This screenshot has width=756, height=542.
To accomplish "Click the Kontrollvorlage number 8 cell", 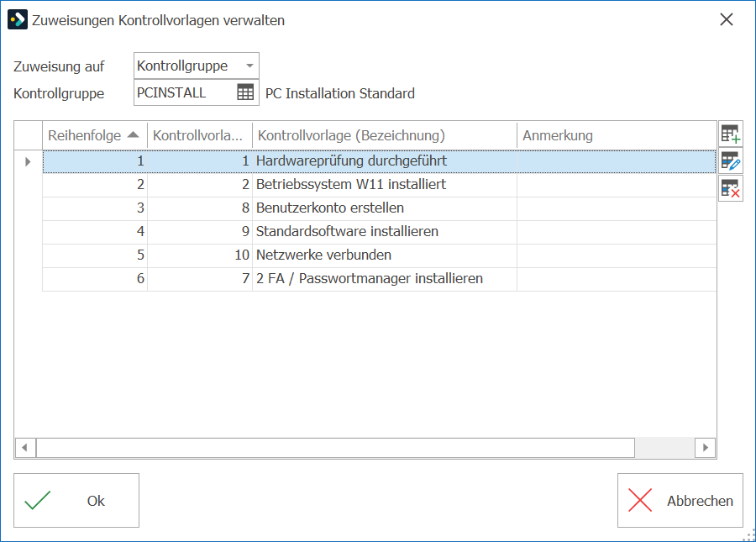I will 200,208.
